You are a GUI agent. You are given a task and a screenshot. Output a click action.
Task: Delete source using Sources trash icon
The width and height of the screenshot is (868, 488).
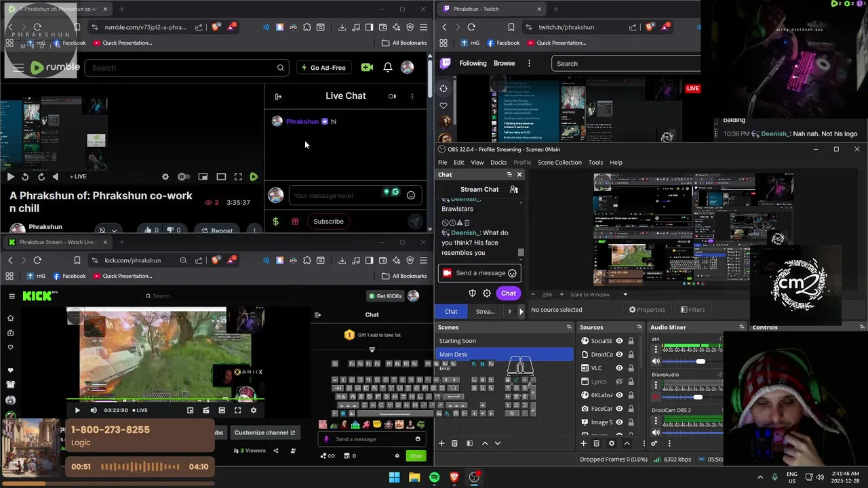597,443
